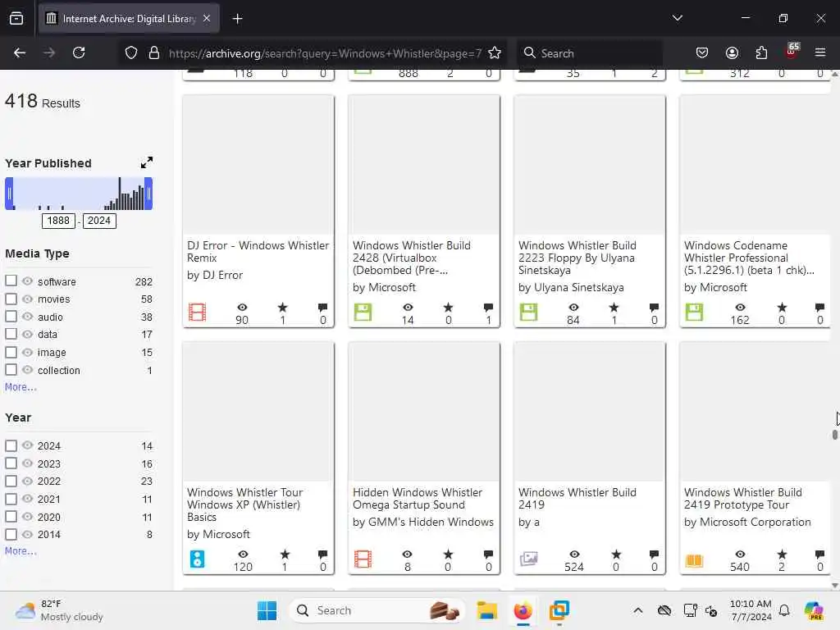Open Windows Whistler Build 2428 Virtualbox item

[x=412, y=258]
